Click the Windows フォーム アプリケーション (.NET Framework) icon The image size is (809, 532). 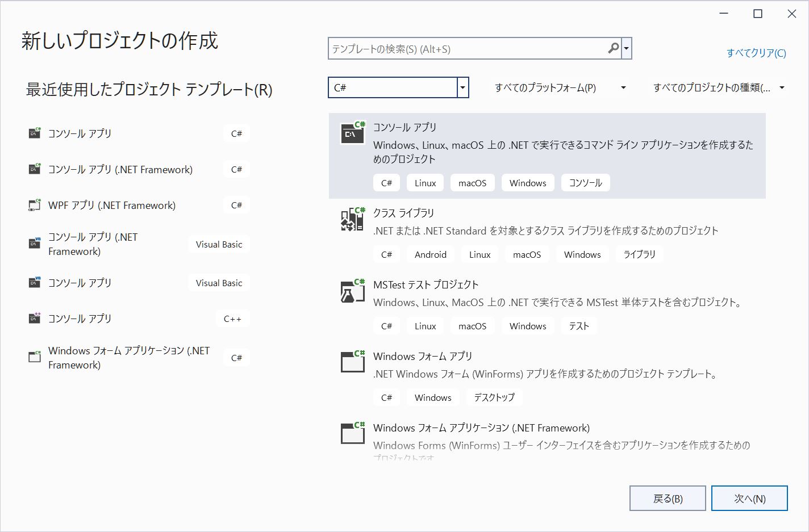35,357
